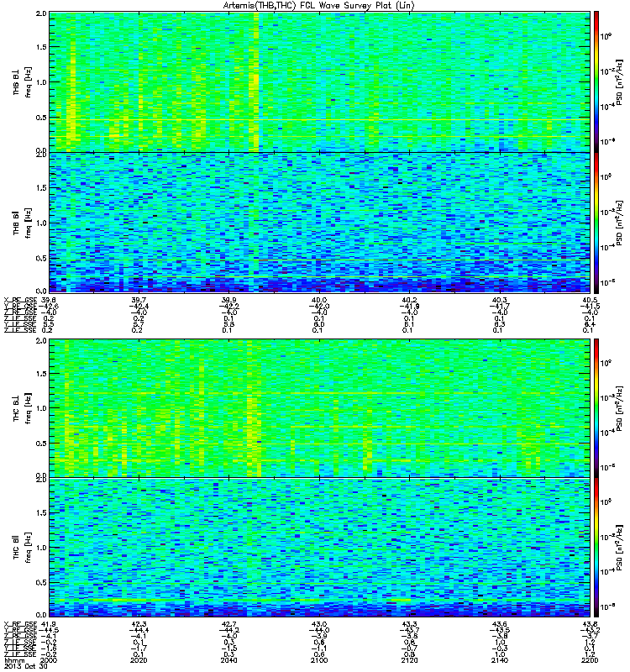
Task: Click the THC X_RE_GSE value 43.8
Action: click(x=591, y=624)
